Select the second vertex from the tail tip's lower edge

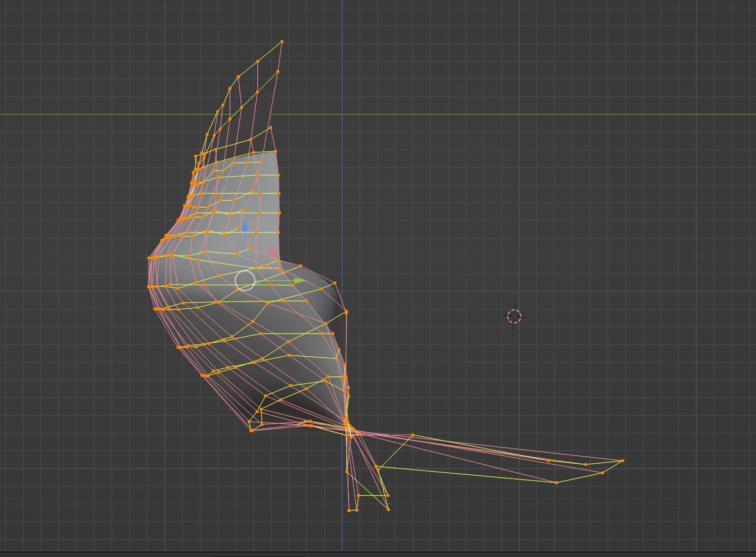point(603,473)
